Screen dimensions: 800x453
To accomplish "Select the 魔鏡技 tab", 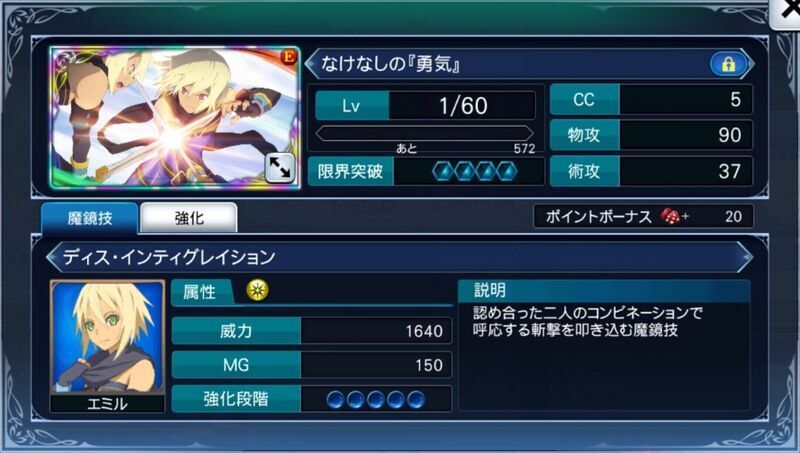I will point(90,218).
